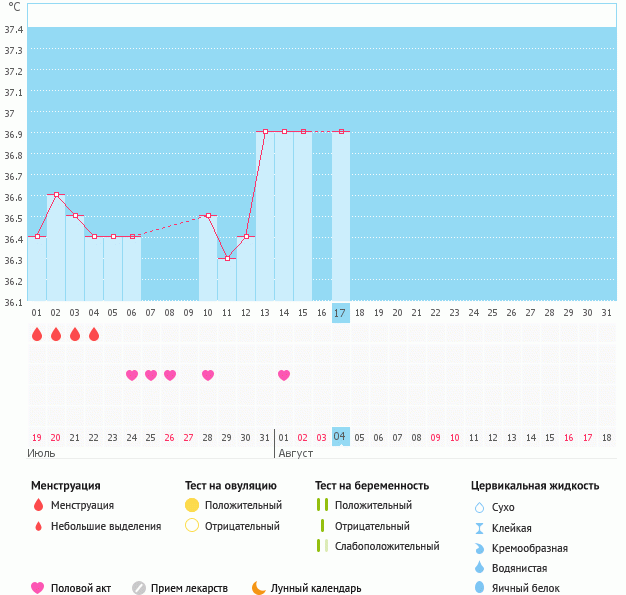
Task: Click the lunar calendar moon icon
Action: pyautogui.click(x=259, y=588)
